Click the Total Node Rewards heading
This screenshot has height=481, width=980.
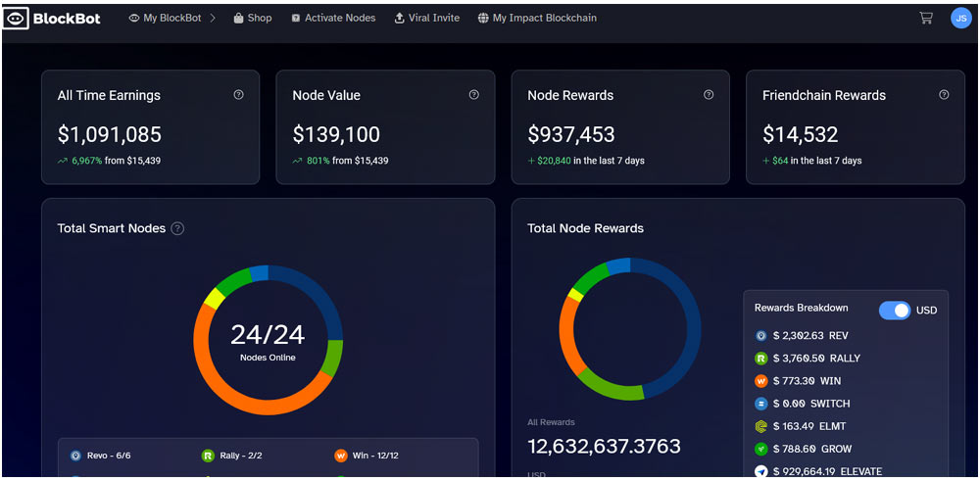pos(586,228)
